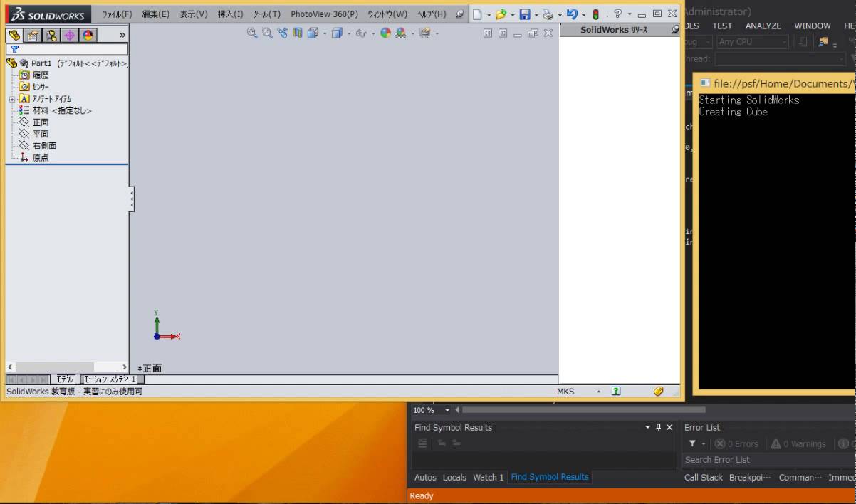
Task: Open the 編集(E) menu
Action: click(x=155, y=14)
